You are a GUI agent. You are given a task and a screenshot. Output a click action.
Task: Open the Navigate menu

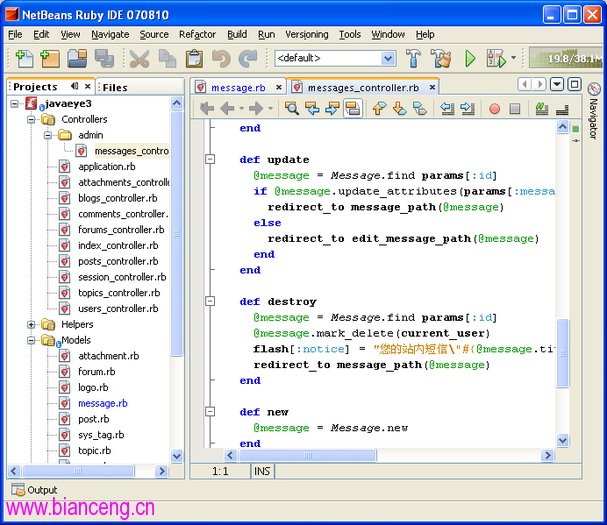110,34
